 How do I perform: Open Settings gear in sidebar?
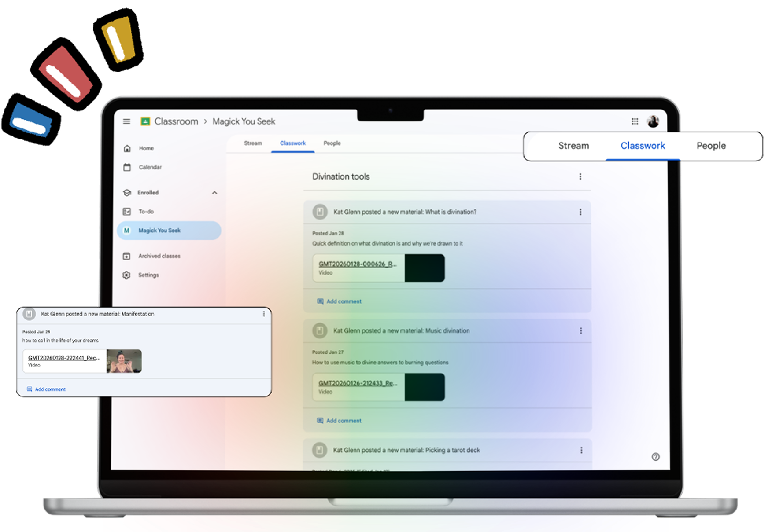pos(148,275)
